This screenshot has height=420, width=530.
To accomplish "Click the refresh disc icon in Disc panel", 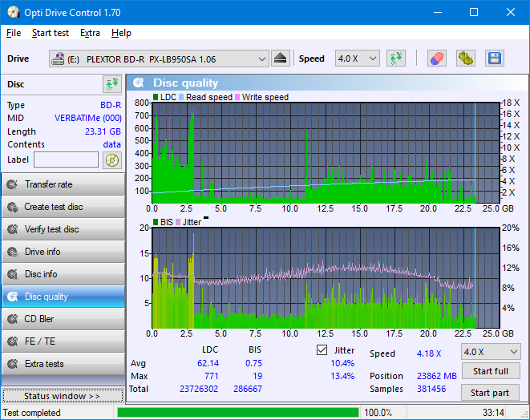I will (112, 84).
